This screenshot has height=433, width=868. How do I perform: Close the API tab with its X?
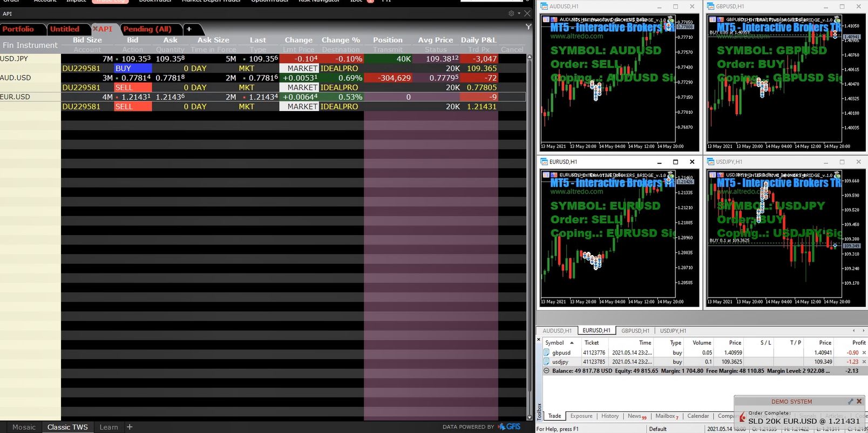tap(95, 29)
